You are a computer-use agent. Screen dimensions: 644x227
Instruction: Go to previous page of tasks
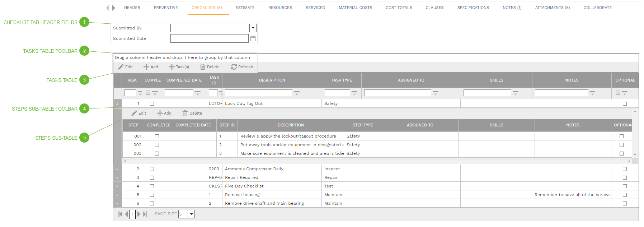coord(126,214)
